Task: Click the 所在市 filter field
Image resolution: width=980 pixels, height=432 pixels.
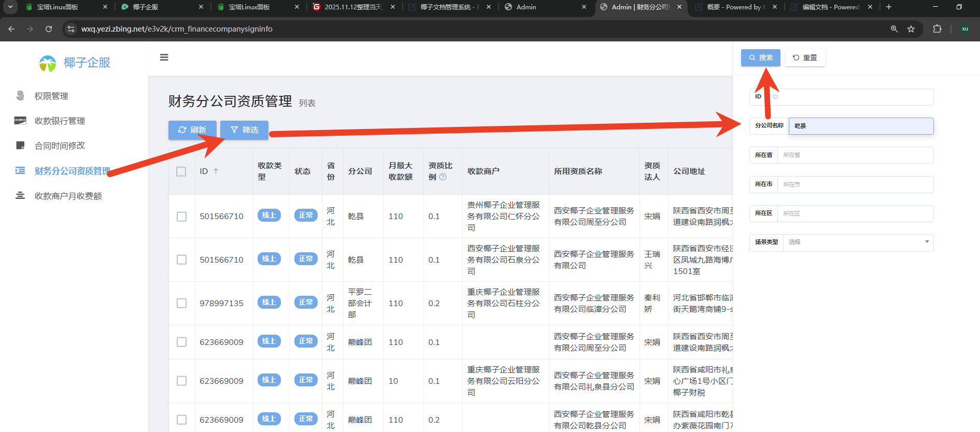Action: tap(855, 184)
